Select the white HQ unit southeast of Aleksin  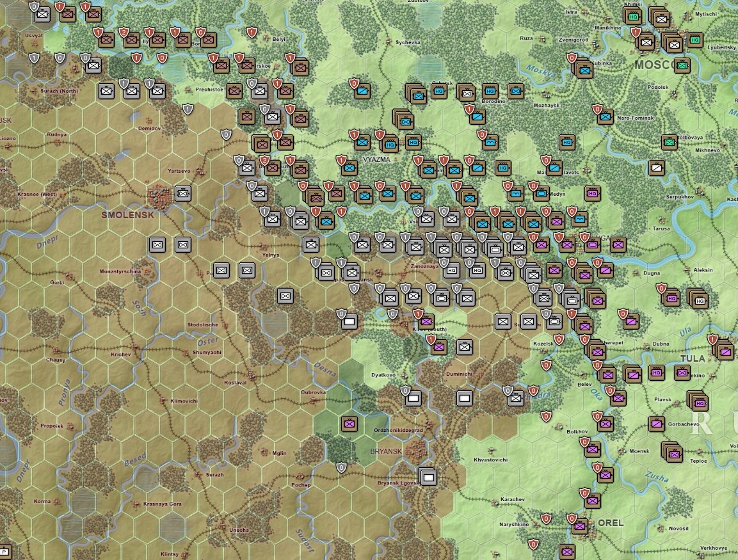(x=698, y=300)
